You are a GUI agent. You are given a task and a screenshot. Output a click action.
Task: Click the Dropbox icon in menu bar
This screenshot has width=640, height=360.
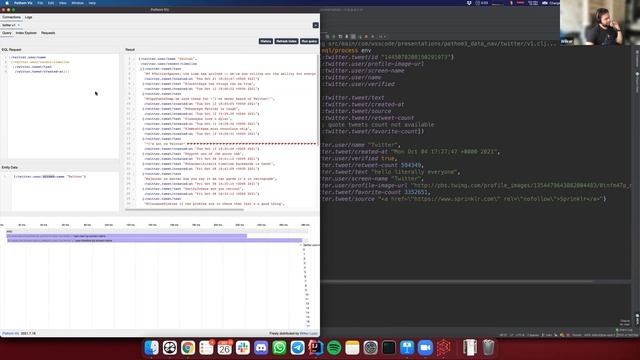[469, 3]
